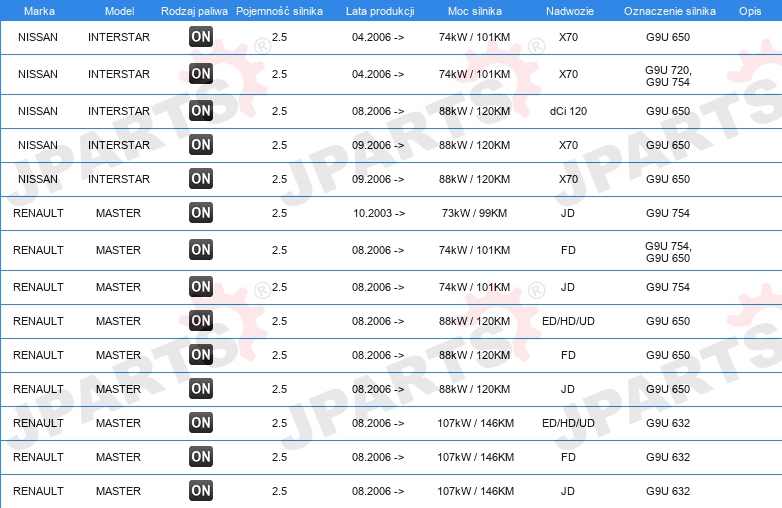Click the Opis column header

click(750, 11)
